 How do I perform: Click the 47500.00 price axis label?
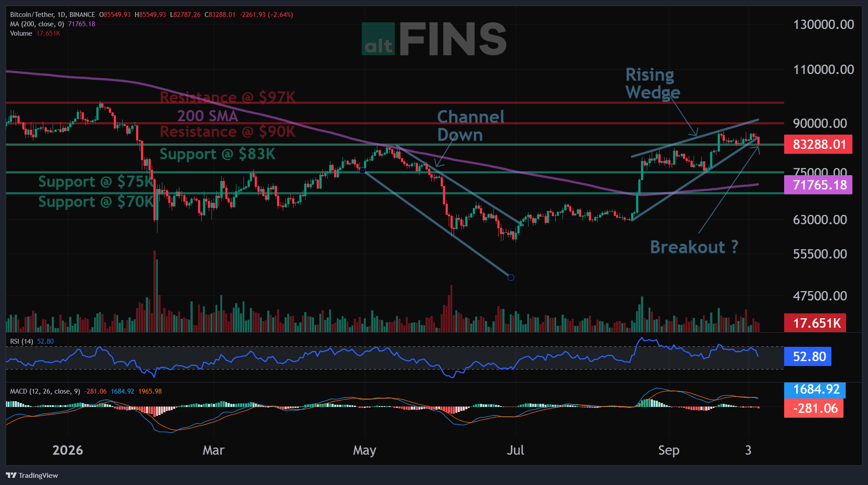(x=820, y=296)
